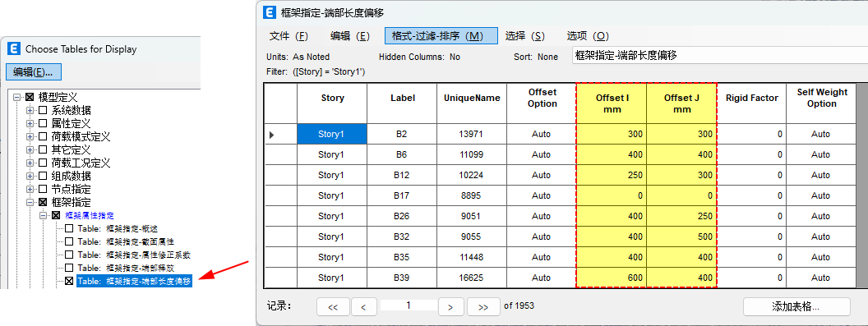Image resolution: width=868 pixels, height=326 pixels.
Task: Click the Label column header
Action: (x=402, y=103)
